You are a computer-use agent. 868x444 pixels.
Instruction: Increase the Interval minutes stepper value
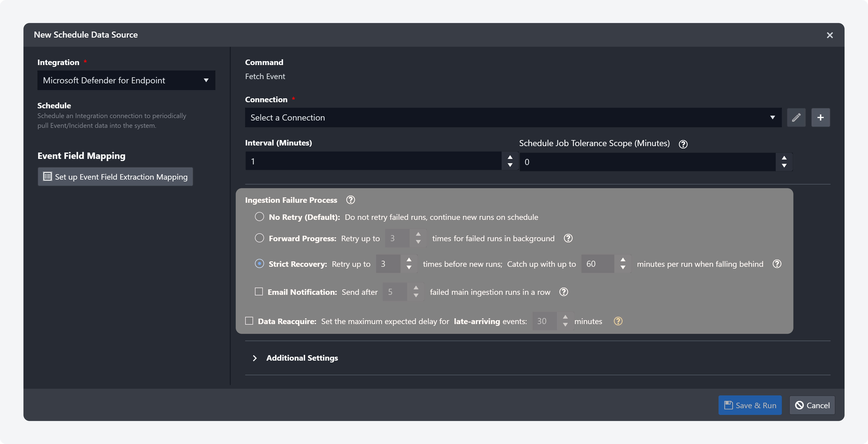(510, 157)
